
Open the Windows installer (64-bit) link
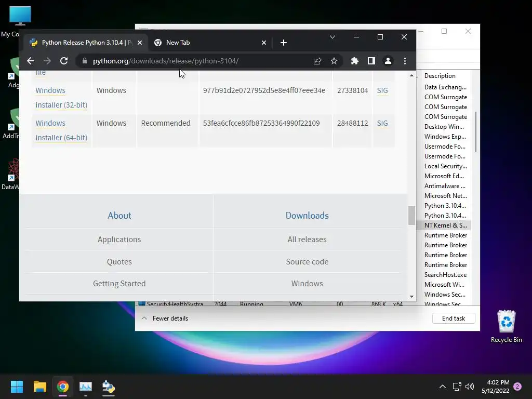61,130
